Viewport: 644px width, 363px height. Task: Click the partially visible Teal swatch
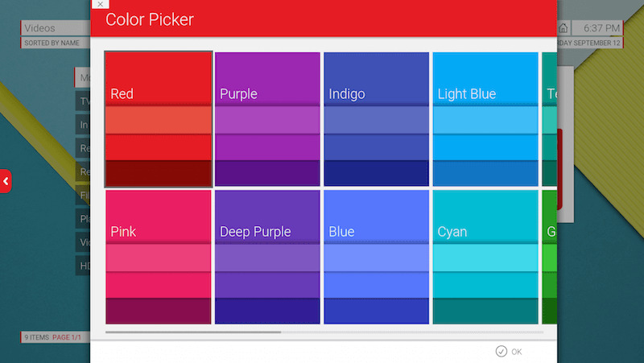coord(550,119)
